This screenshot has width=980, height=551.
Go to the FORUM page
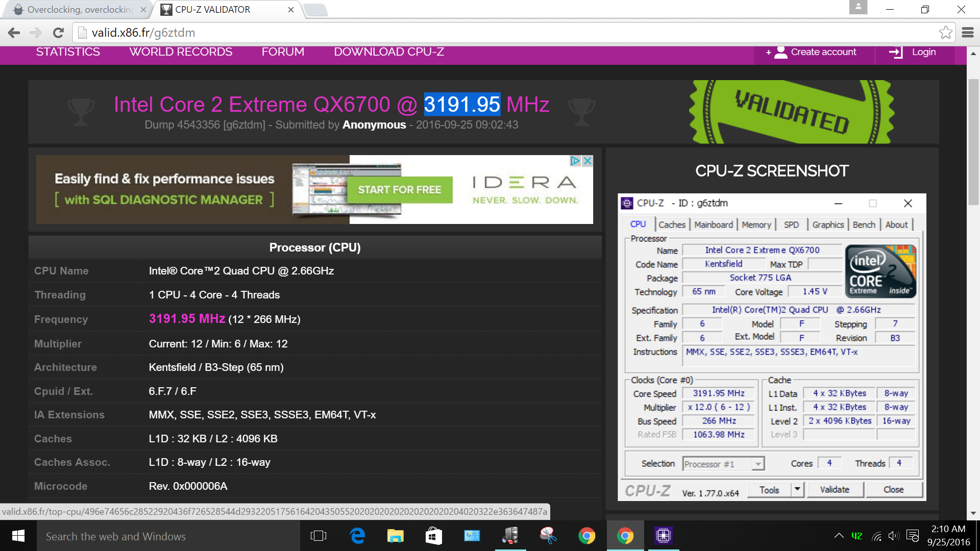tap(283, 52)
